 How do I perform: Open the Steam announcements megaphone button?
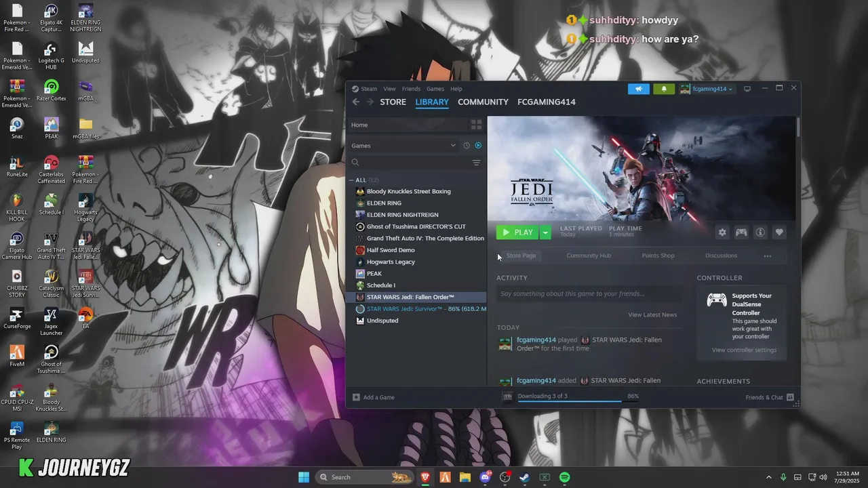tap(639, 89)
